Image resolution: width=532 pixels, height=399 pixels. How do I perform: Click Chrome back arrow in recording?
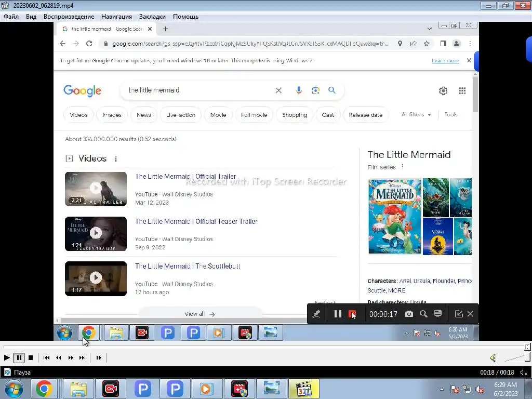point(62,44)
